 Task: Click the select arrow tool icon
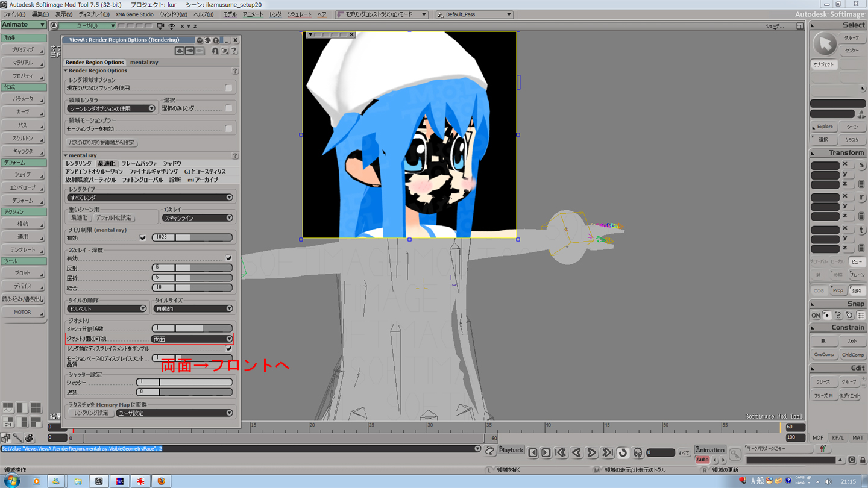tap(825, 44)
